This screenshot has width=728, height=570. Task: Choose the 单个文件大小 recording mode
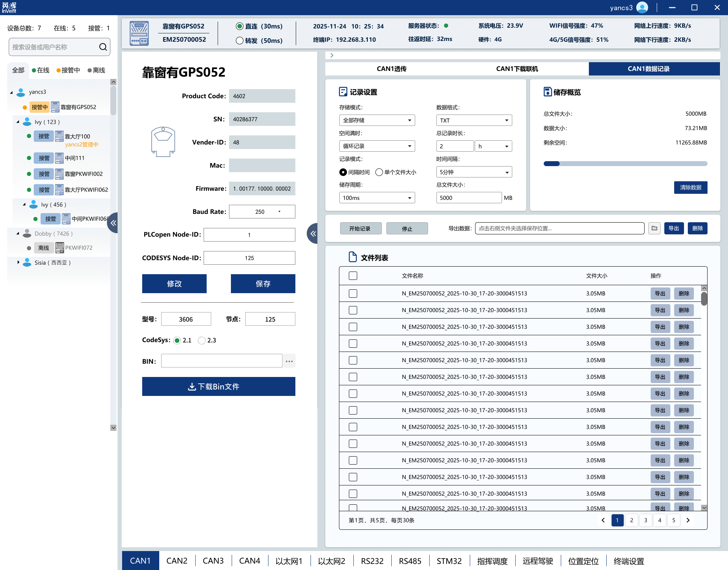point(379,172)
